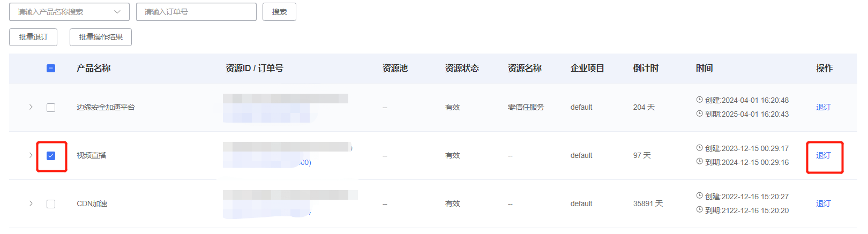Focus the order number input field

tap(196, 12)
